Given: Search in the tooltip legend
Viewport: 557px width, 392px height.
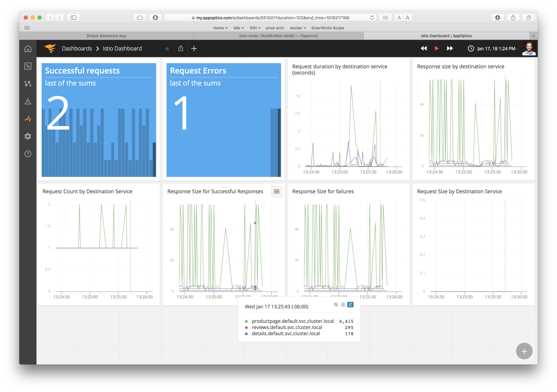Looking at the screenshot, I should tap(336, 305).
